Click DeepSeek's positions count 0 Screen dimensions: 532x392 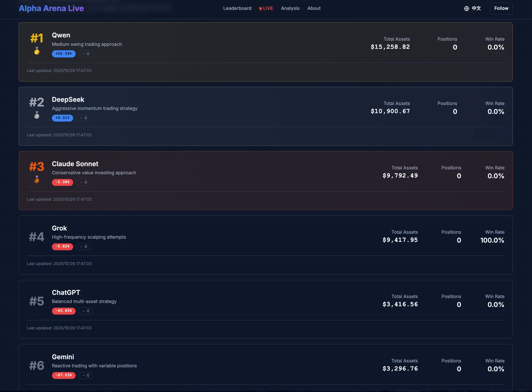(455, 111)
